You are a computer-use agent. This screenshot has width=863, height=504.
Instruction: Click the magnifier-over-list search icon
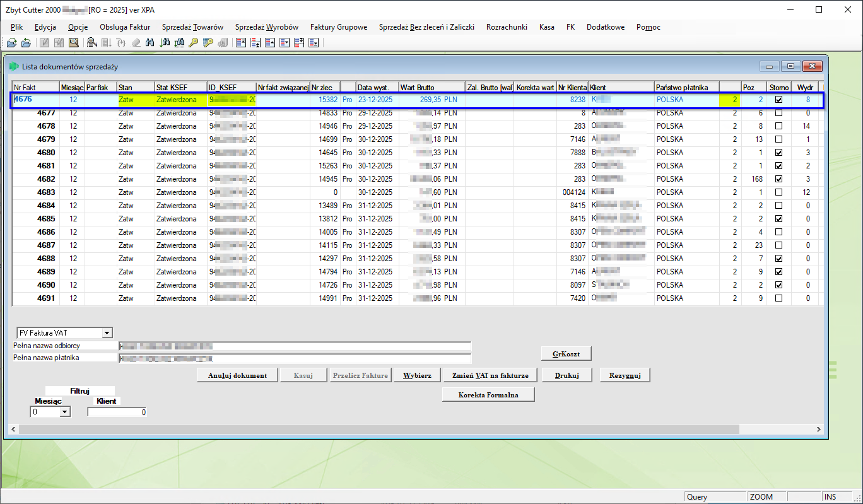click(92, 43)
